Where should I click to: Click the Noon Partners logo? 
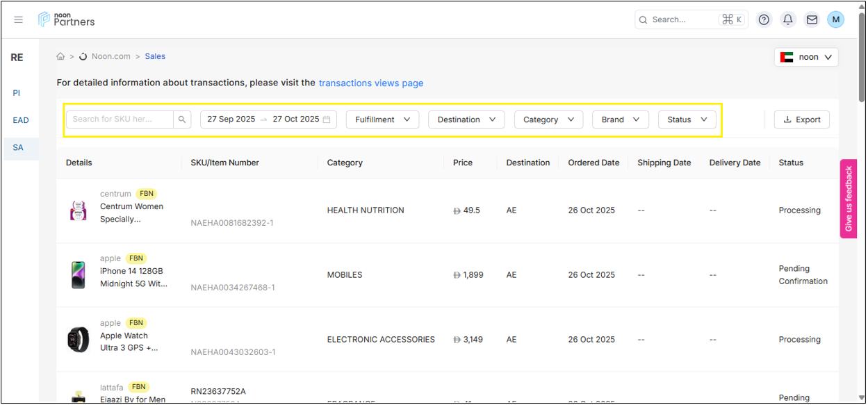[x=67, y=19]
